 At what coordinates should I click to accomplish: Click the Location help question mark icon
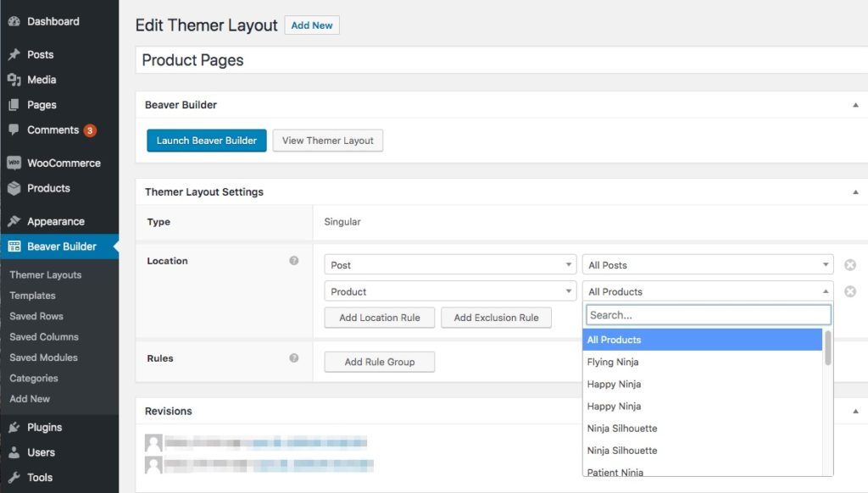295,261
